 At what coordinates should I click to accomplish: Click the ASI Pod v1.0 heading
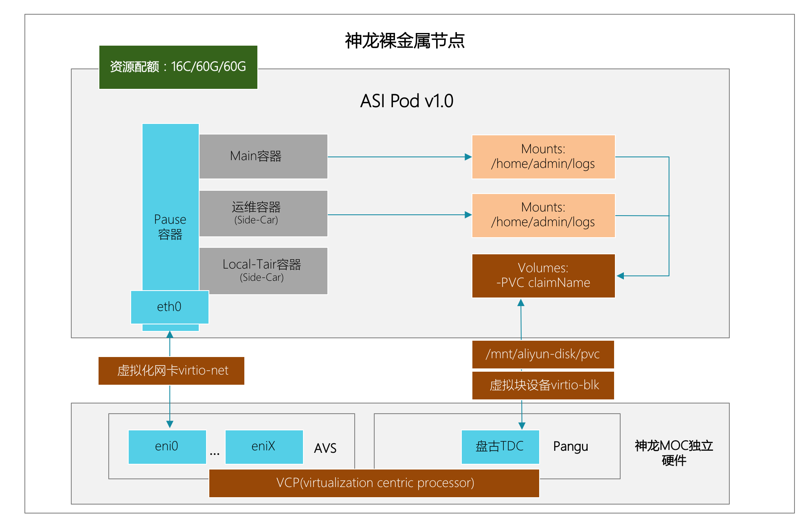tap(406, 101)
